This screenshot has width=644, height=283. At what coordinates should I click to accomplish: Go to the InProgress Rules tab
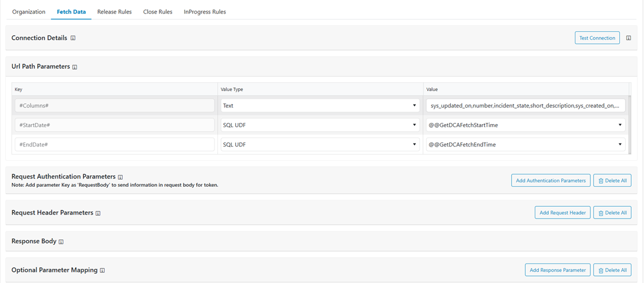click(204, 12)
